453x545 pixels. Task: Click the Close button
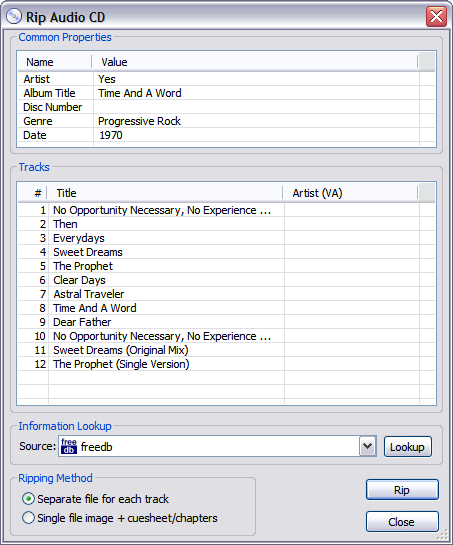(x=402, y=522)
